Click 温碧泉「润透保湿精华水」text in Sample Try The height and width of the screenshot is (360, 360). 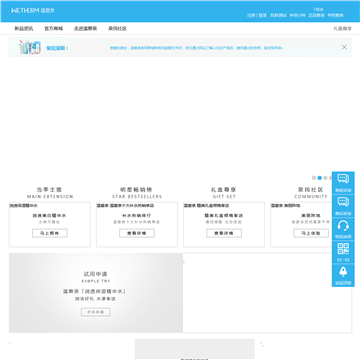96,291
